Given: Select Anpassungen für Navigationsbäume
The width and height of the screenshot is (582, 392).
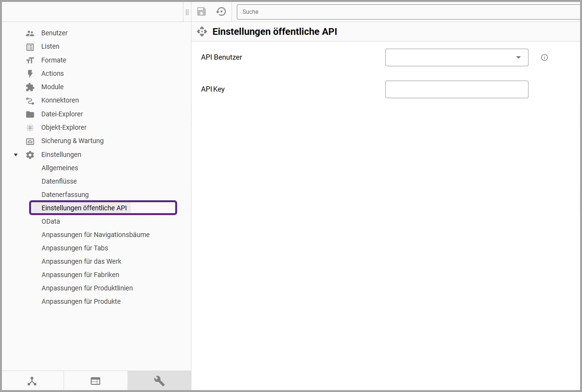Looking at the screenshot, I should point(95,235).
